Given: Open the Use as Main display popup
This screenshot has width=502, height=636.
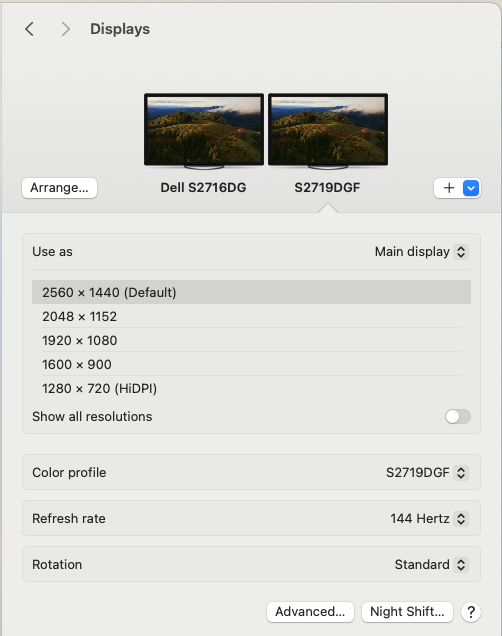Looking at the screenshot, I should [422, 251].
